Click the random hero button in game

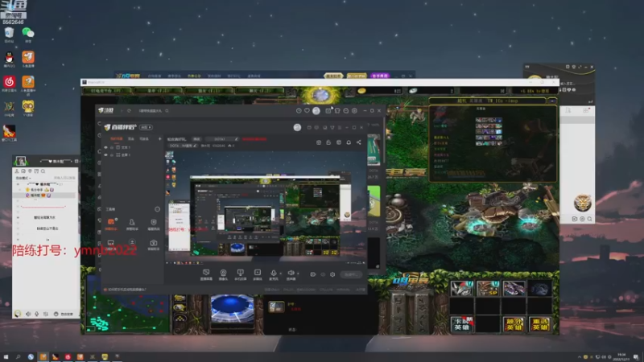(514, 324)
